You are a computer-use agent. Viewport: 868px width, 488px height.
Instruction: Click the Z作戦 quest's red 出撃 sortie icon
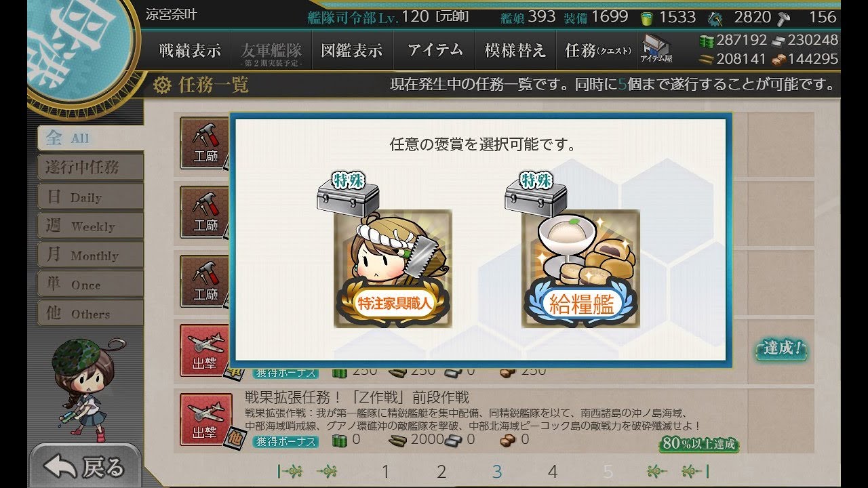coord(205,418)
